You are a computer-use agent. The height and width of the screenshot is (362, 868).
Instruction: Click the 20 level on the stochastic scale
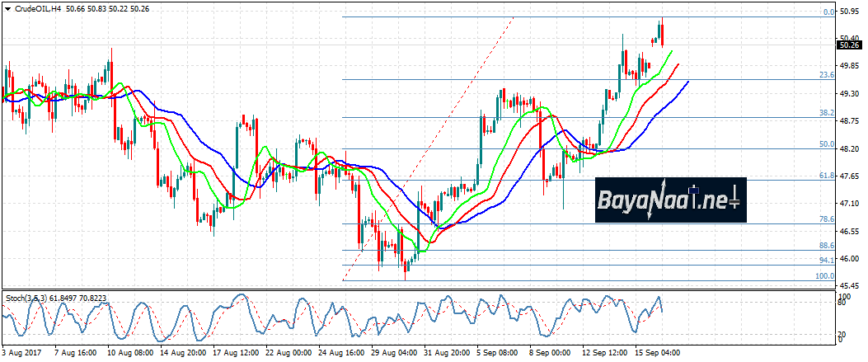[845, 333]
